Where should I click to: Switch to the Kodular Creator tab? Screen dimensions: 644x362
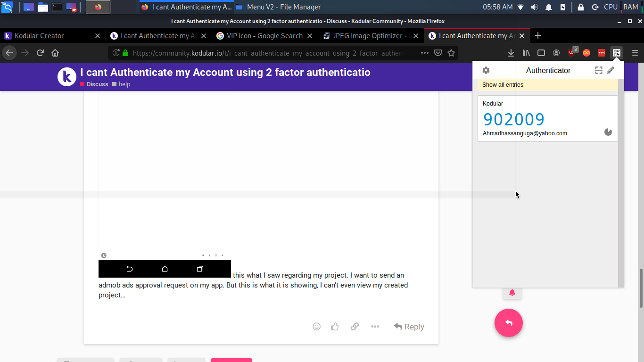pyautogui.click(x=52, y=36)
